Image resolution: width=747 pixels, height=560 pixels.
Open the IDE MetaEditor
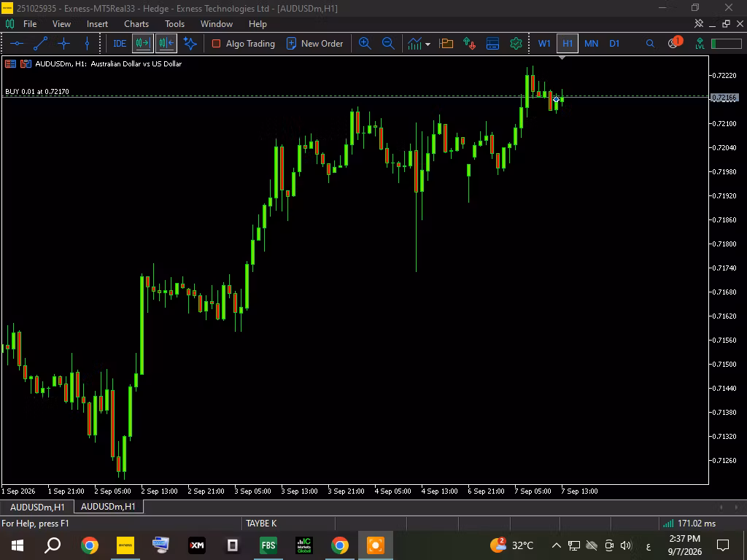pos(120,43)
